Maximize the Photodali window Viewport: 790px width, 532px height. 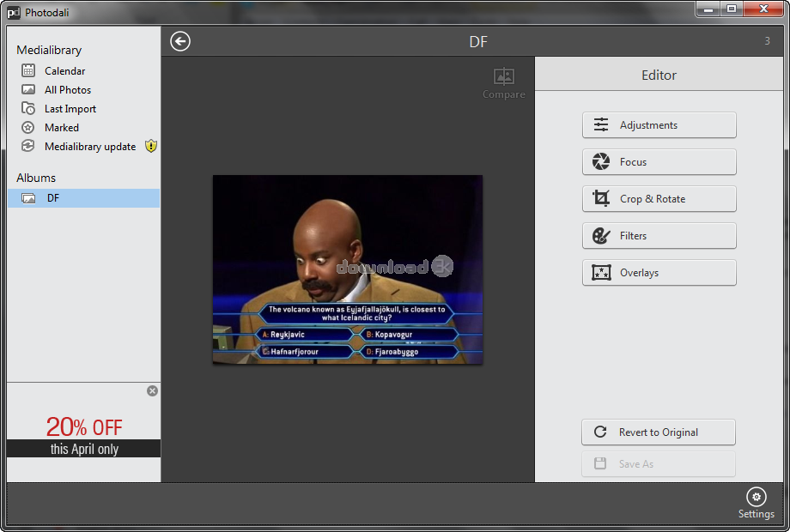(x=732, y=9)
